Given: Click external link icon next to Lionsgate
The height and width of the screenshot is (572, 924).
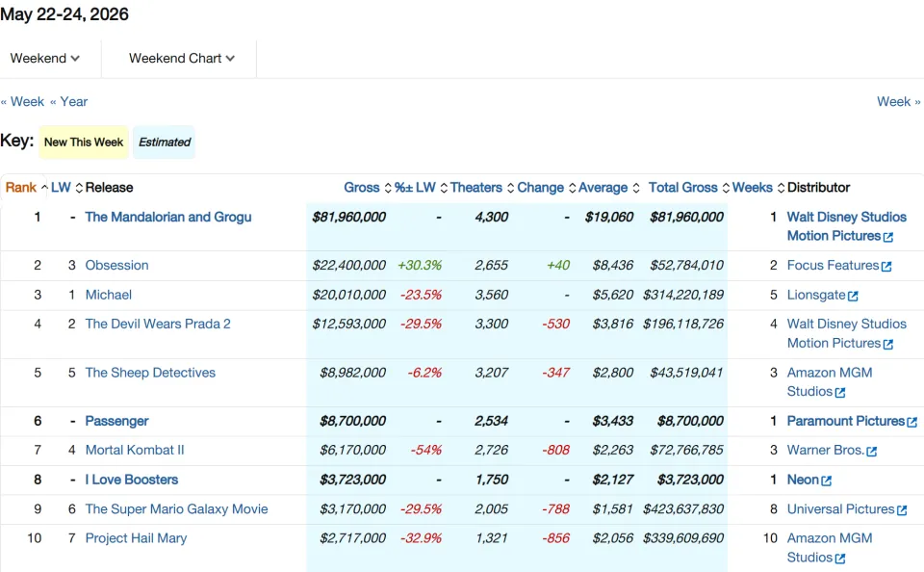Looking at the screenshot, I should [x=853, y=296].
